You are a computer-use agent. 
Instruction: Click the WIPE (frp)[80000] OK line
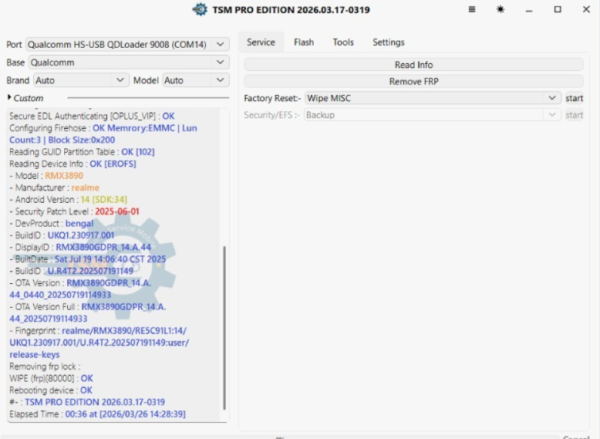(x=51, y=378)
